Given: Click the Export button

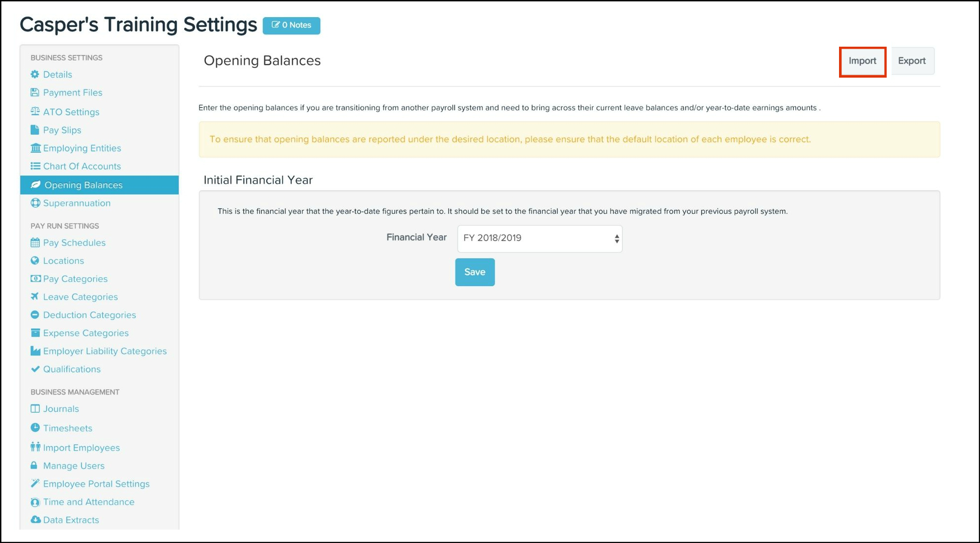Looking at the screenshot, I should point(912,61).
